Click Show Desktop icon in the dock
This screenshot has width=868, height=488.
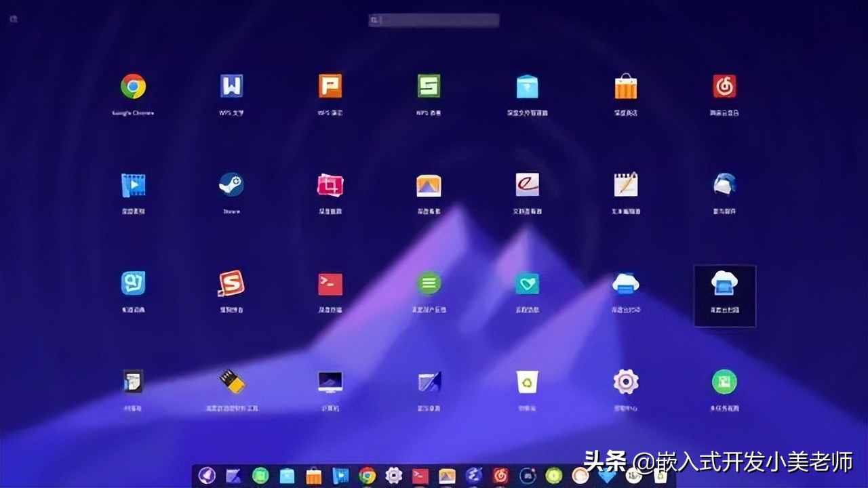click(x=233, y=476)
